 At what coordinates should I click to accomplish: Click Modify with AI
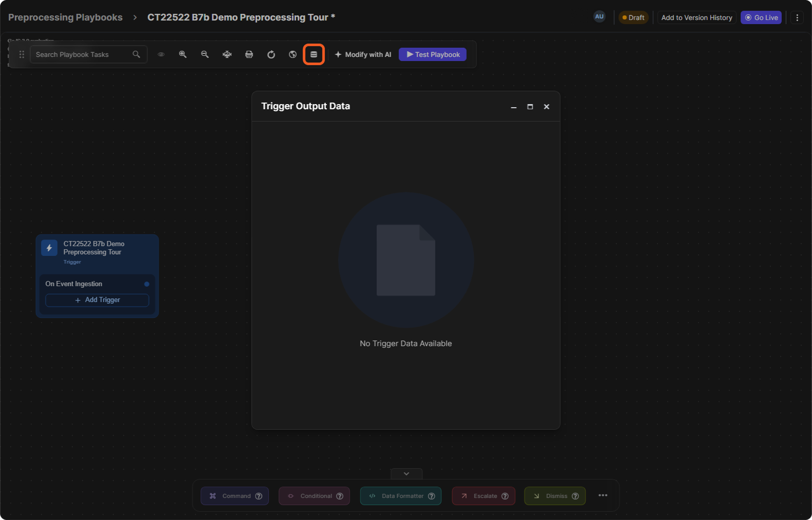[363, 54]
